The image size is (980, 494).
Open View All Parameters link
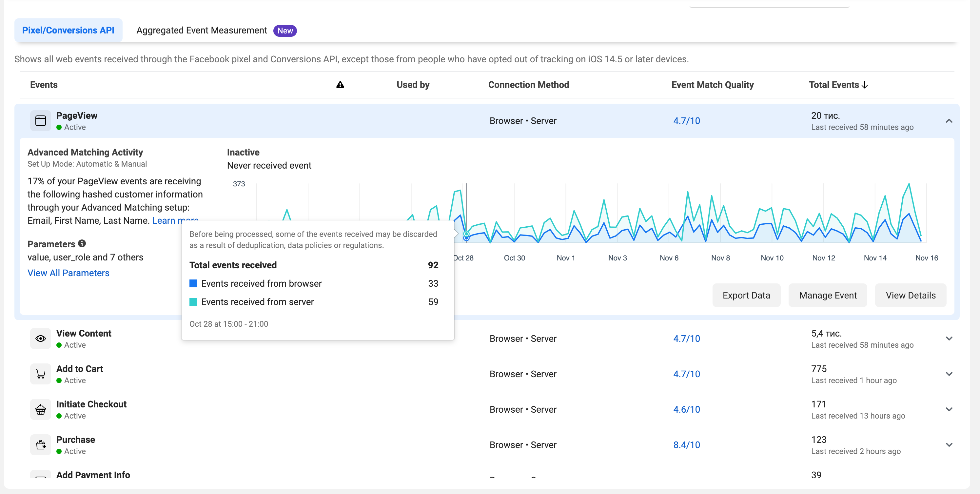click(x=69, y=273)
